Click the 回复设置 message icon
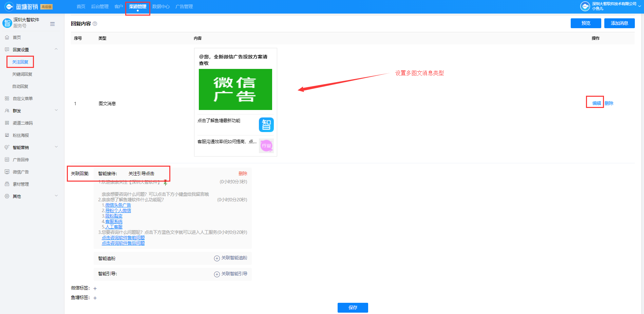This screenshot has width=644, height=314. click(7, 50)
